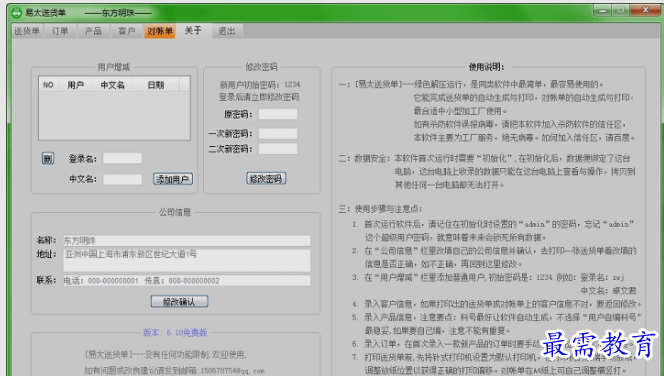
Task: Maximize the 易太送货单 window
Action: pos(621,10)
